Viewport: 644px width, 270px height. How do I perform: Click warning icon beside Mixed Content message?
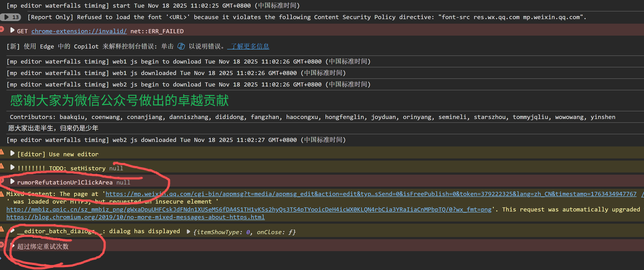point(2,194)
